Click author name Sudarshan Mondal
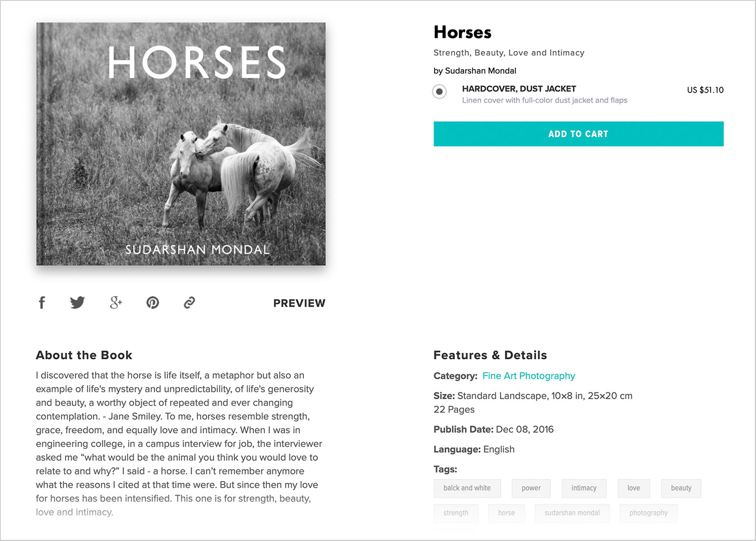 [481, 71]
